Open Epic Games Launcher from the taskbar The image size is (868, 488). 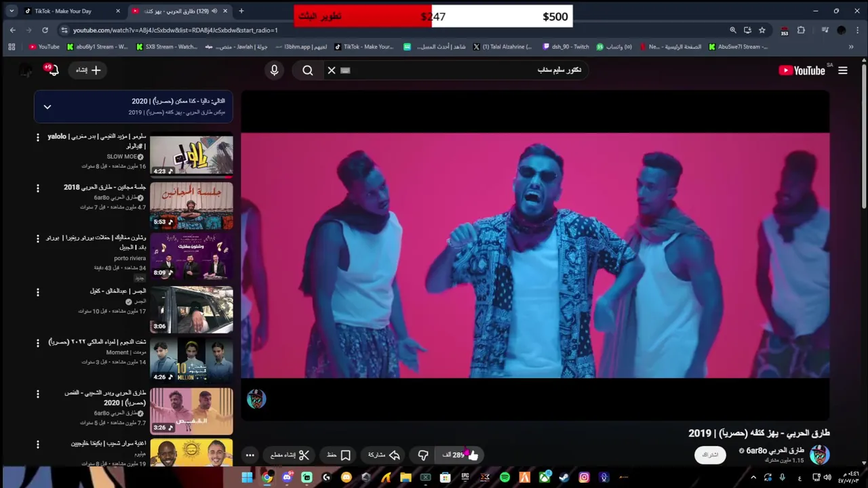pos(465,477)
